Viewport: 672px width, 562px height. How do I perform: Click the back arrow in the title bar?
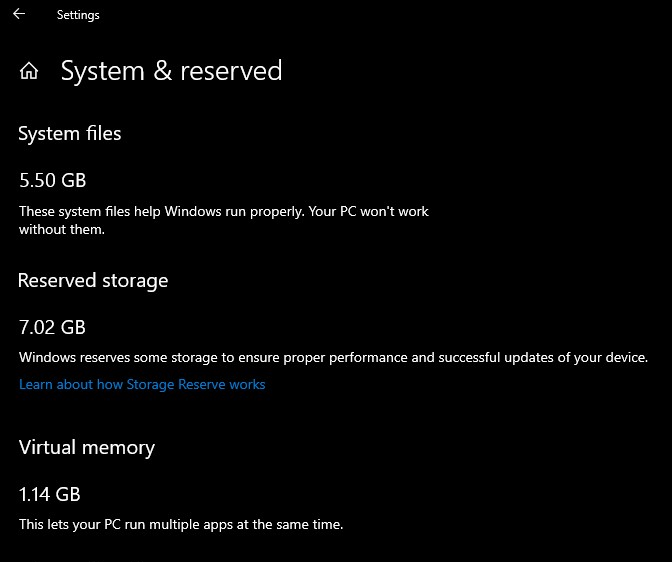pos(18,14)
